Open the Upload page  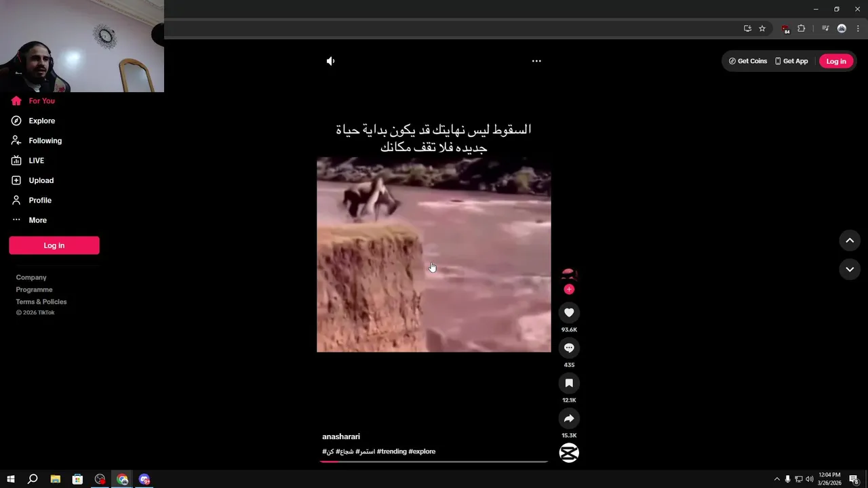click(41, 180)
